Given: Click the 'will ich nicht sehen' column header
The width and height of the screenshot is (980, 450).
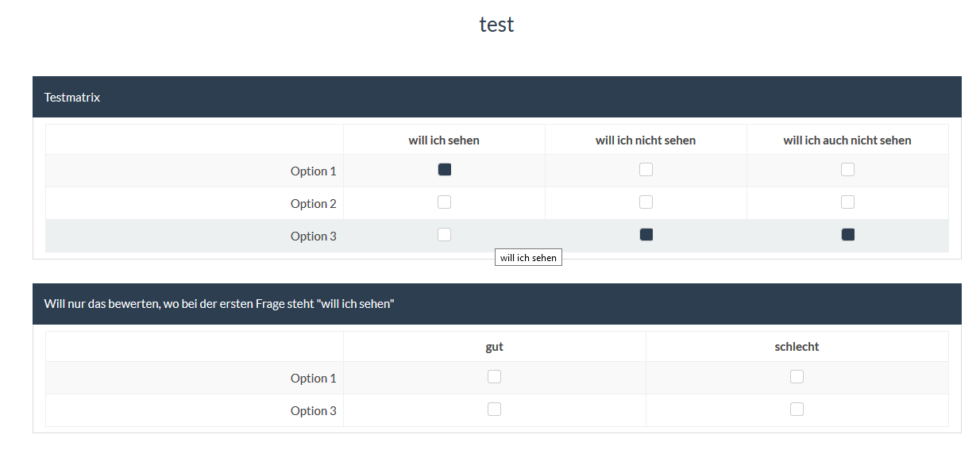Looking at the screenshot, I should click(646, 140).
